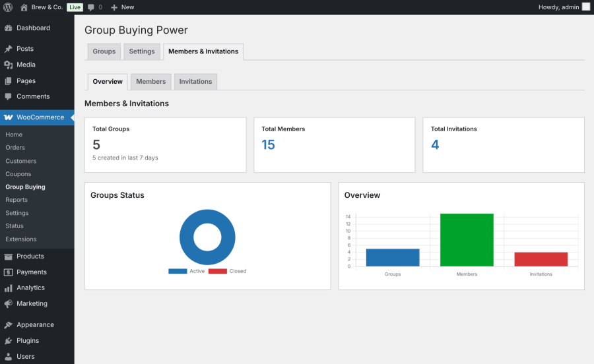Toggle the Closed legend swatch

tap(217, 271)
